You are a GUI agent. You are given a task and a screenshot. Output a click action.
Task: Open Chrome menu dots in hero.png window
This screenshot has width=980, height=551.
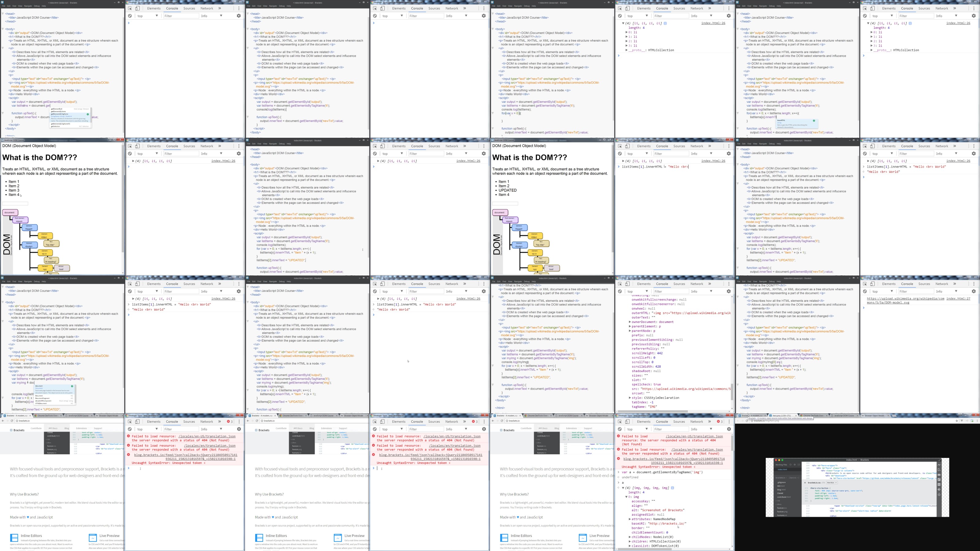pyautogui.click(x=977, y=421)
